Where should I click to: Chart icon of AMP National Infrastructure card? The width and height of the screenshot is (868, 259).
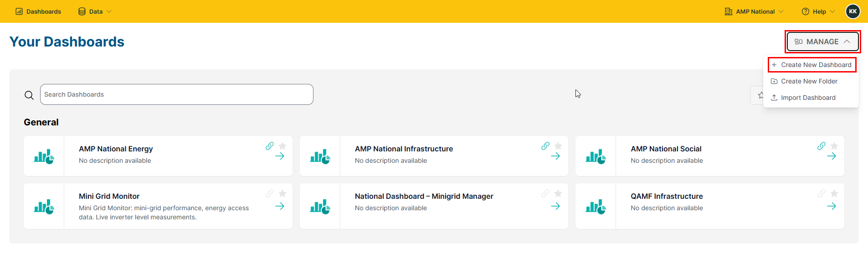(x=320, y=156)
